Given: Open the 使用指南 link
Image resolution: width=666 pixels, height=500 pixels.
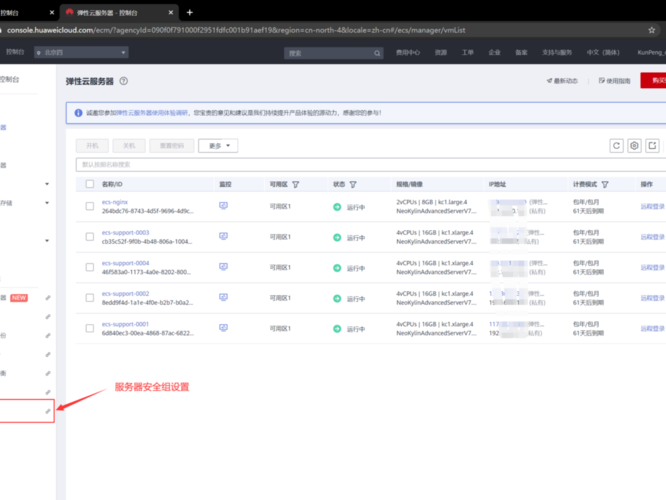Looking at the screenshot, I should (x=615, y=81).
